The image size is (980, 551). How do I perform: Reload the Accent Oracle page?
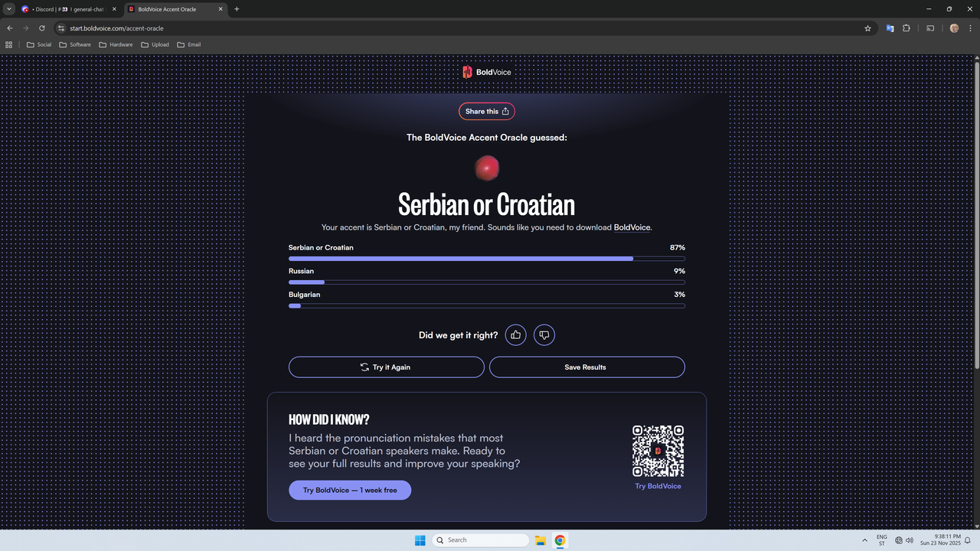[41, 28]
